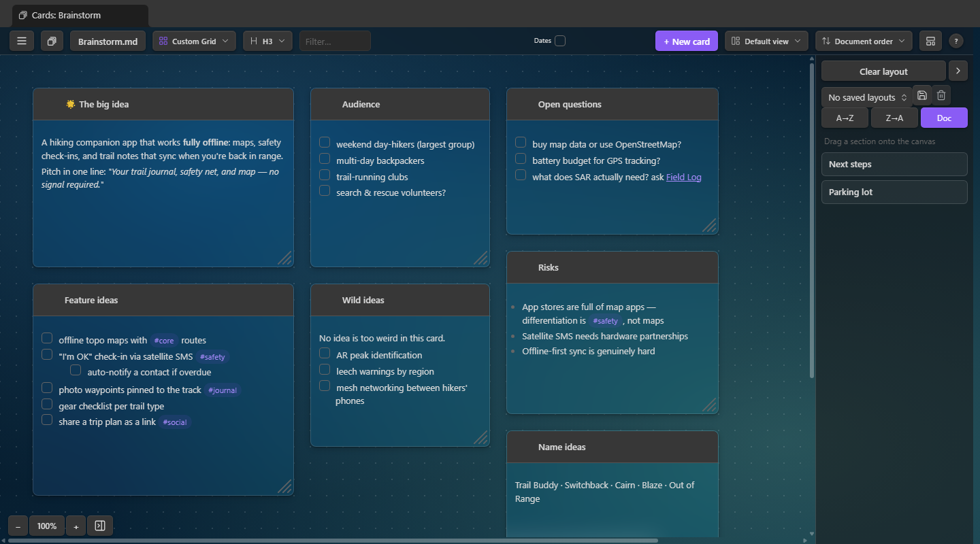Click the sun emoji in The big idea header
Viewport: 980px width, 544px height.
click(70, 104)
